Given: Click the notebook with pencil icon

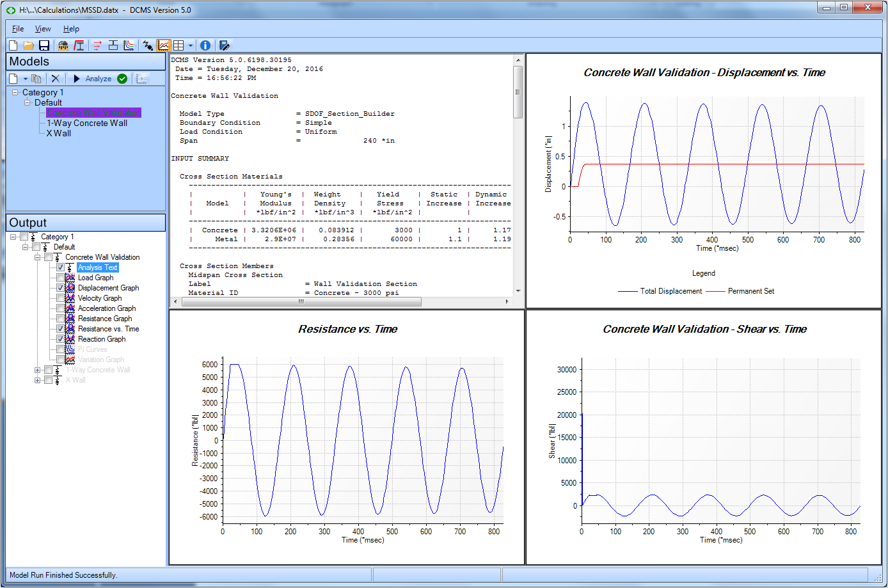Looking at the screenshot, I should pos(224,45).
